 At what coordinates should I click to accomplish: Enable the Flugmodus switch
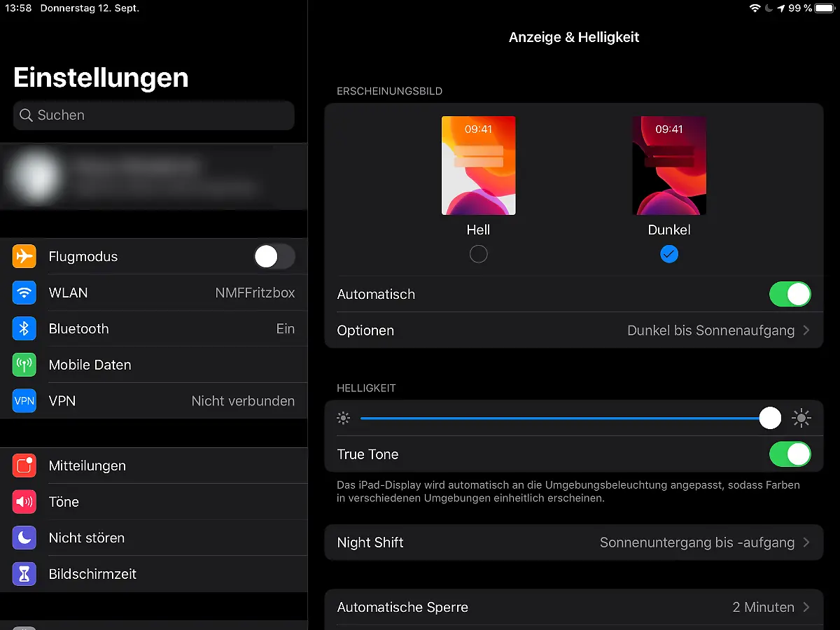coord(274,257)
